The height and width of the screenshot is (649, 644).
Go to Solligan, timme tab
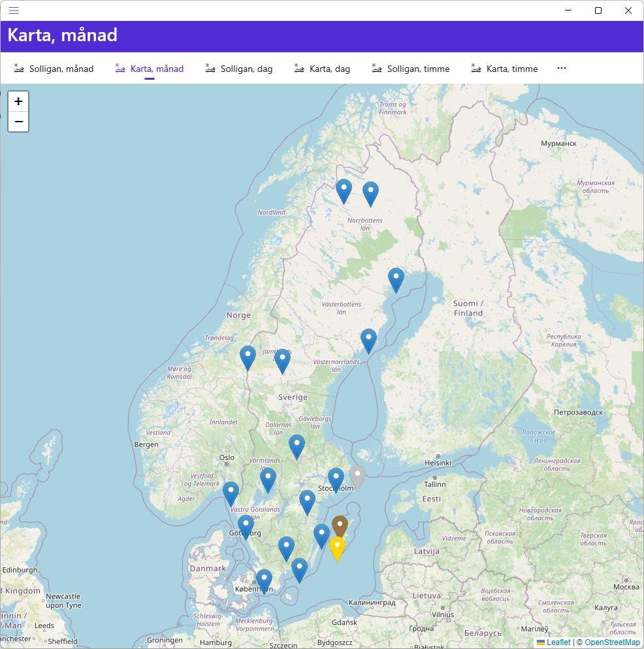(x=411, y=69)
